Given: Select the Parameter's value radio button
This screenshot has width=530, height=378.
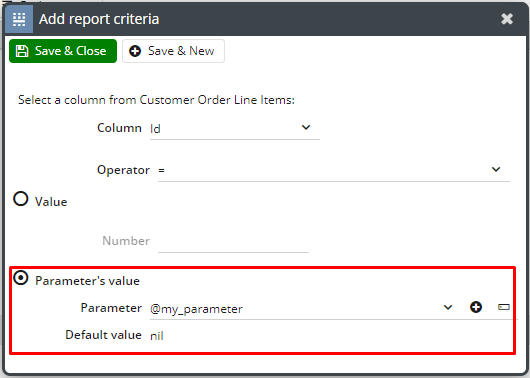Looking at the screenshot, I should pyautogui.click(x=21, y=278).
